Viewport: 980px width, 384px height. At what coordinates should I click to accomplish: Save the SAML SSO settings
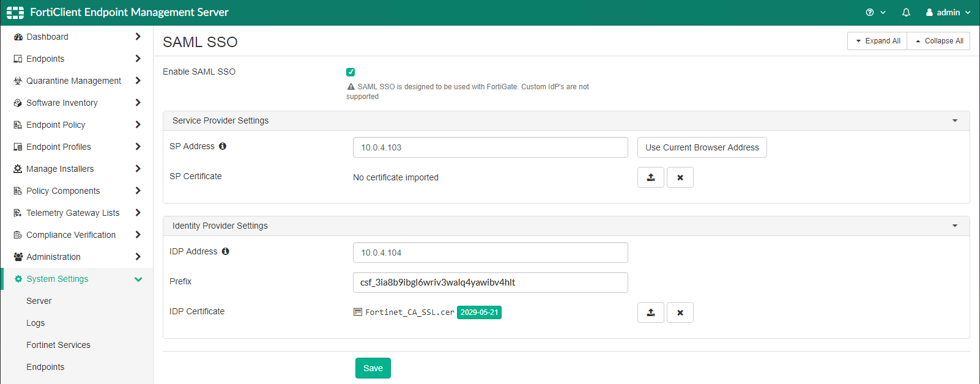pyautogui.click(x=373, y=368)
